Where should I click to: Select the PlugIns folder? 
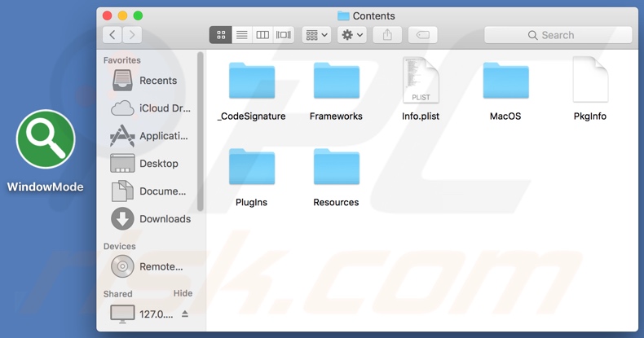252,178
